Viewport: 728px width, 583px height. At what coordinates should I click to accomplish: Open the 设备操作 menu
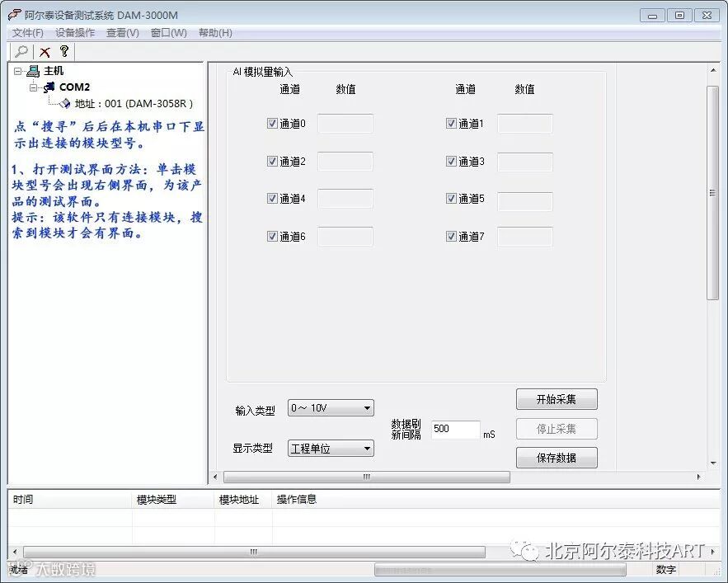coord(75,32)
